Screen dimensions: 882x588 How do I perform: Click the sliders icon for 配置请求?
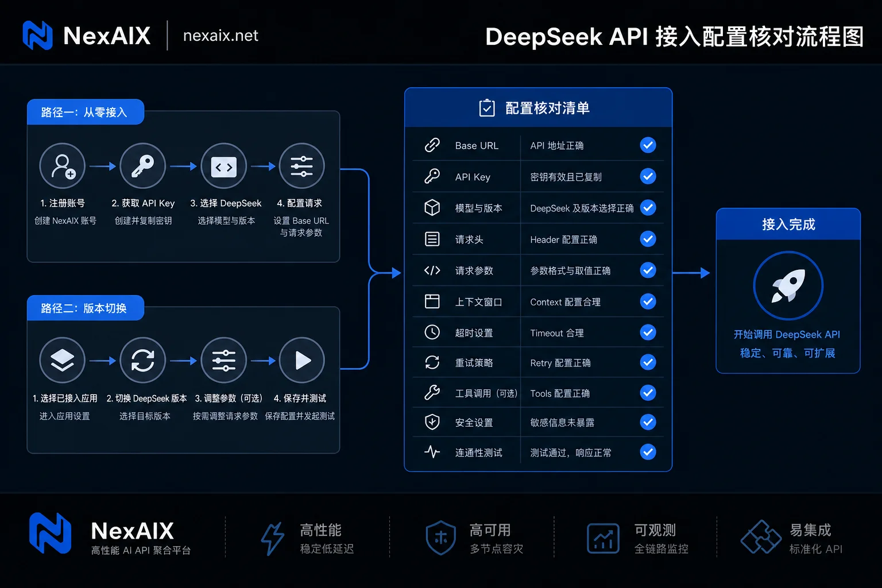302,166
